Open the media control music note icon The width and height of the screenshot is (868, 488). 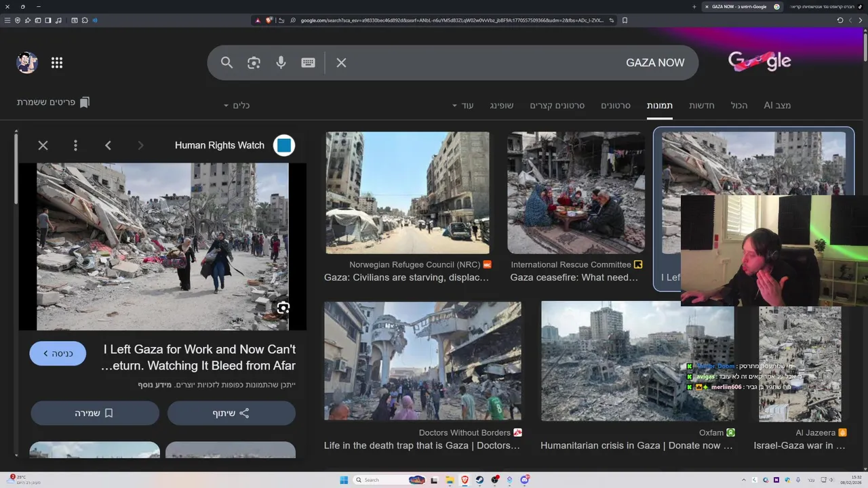(59, 20)
